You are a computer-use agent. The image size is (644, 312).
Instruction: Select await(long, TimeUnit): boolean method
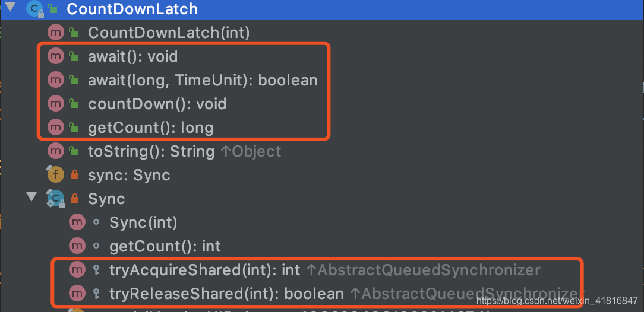click(x=203, y=80)
